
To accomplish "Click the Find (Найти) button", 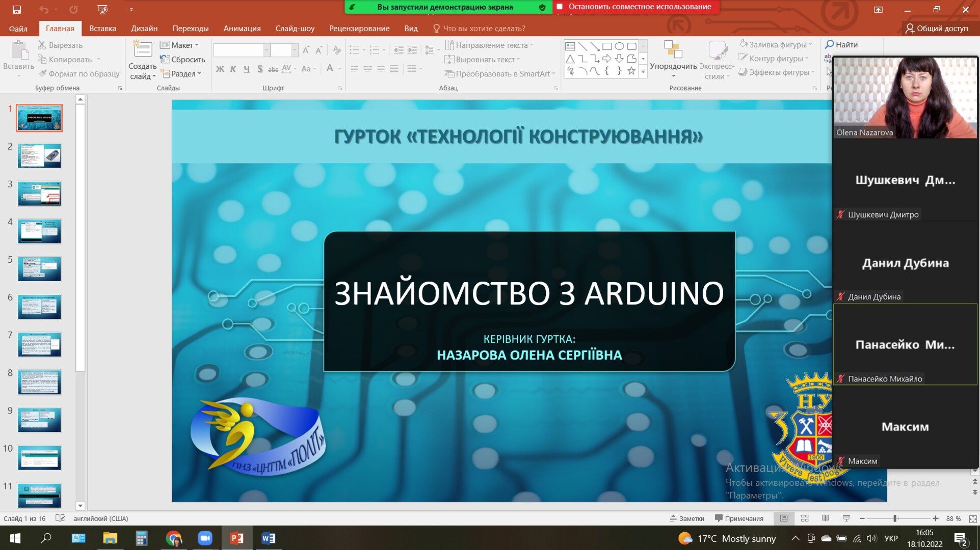I will tap(841, 45).
